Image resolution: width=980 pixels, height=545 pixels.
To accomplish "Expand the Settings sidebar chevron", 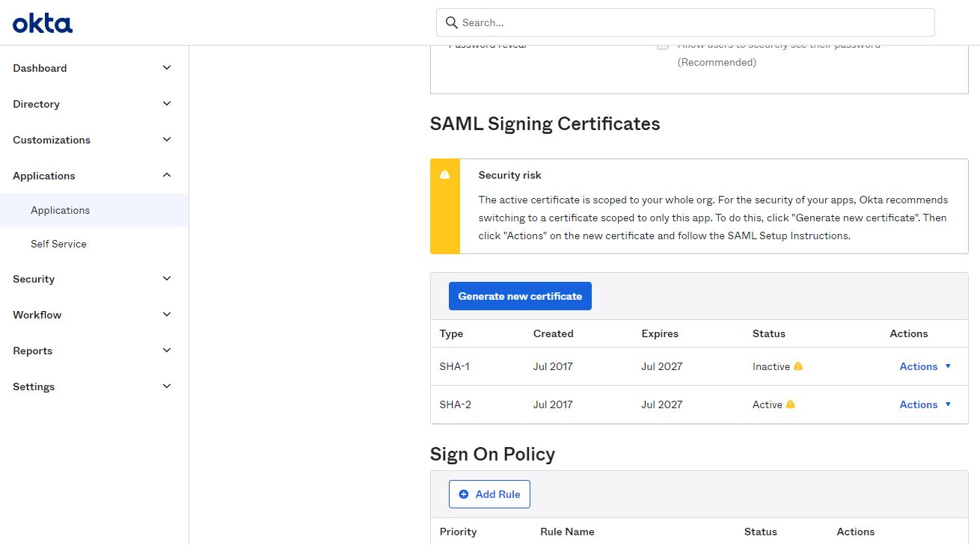I will coord(167,387).
